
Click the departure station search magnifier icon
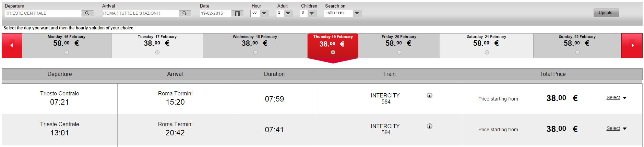(x=87, y=13)
